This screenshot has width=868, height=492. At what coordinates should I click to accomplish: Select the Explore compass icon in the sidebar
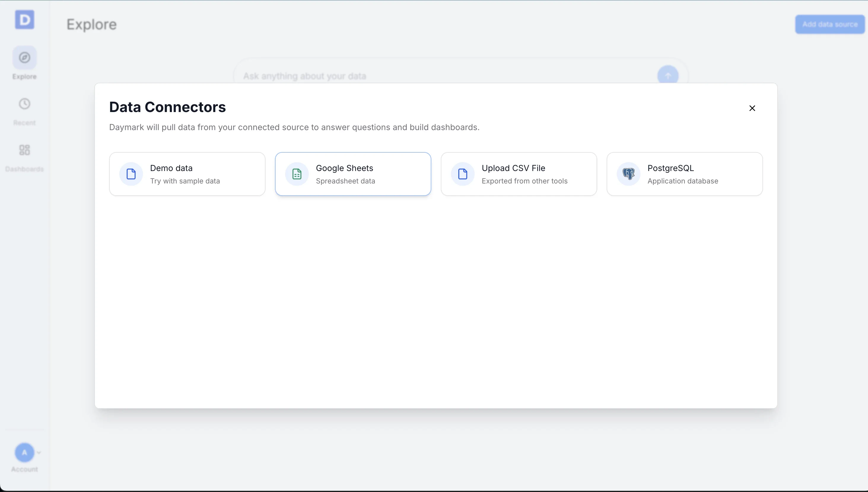coord(24,57)
